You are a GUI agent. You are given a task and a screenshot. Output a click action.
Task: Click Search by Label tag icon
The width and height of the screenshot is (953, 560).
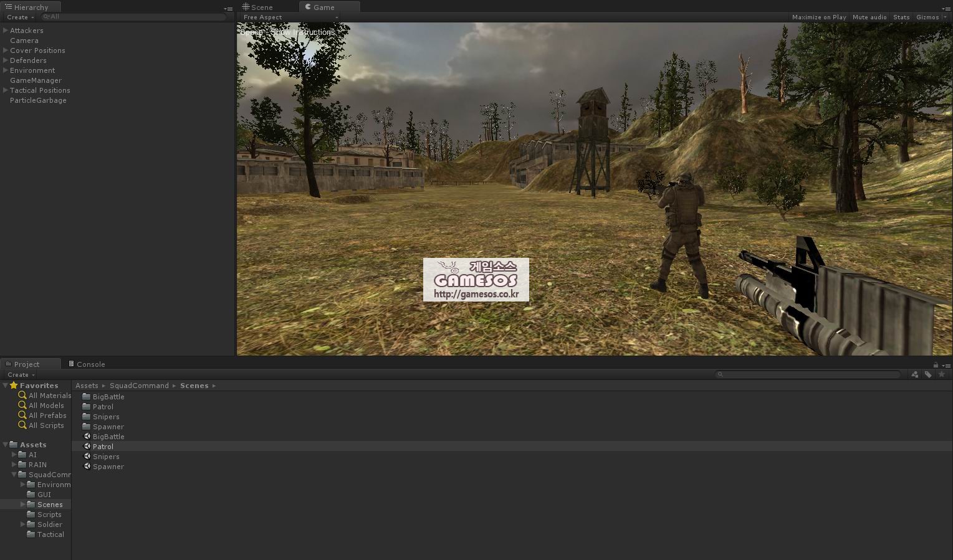point(928,374)
